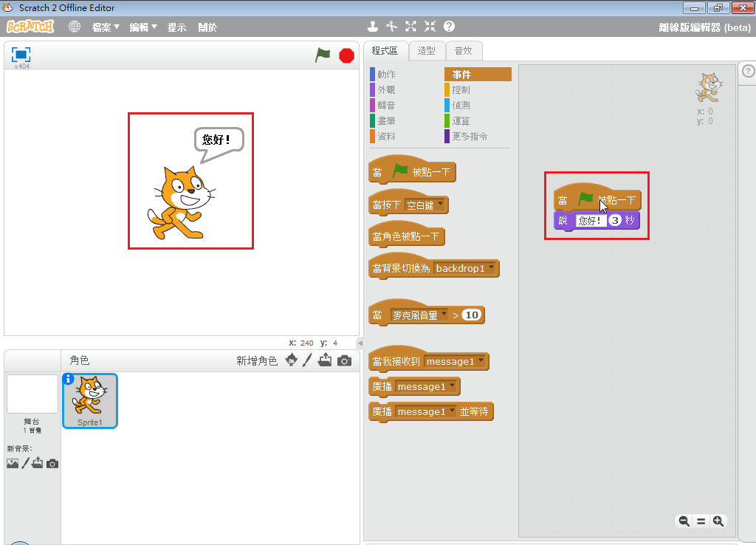Select the 控制 control block category

(x=461, y=90)
